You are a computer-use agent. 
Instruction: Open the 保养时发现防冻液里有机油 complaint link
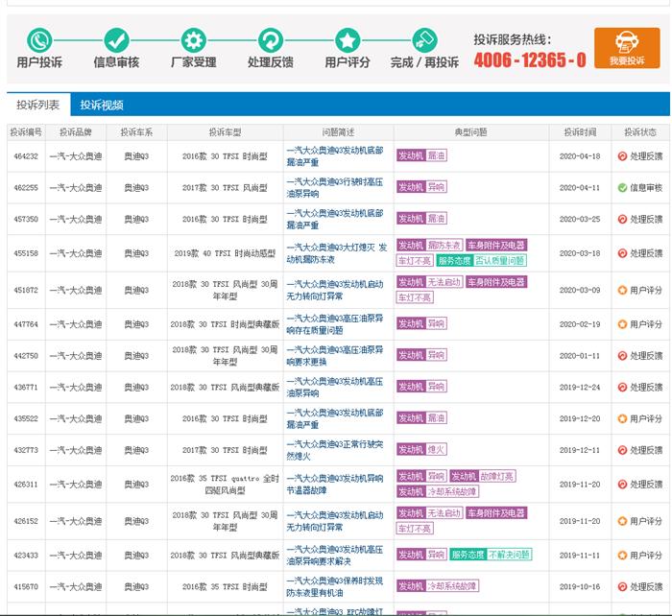coord(335,586)
